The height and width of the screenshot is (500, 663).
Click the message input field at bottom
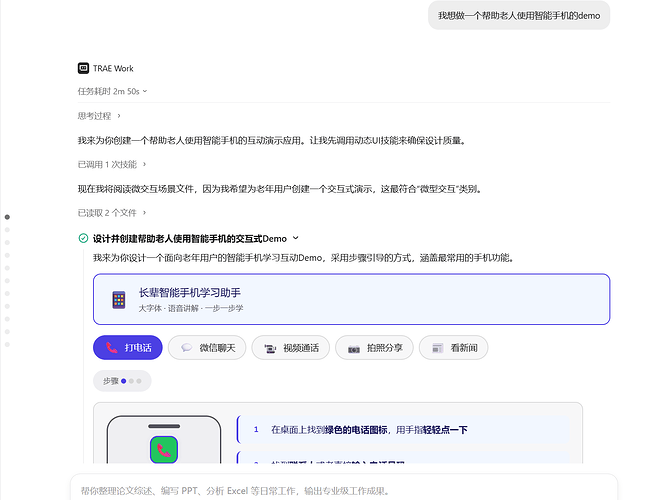tap(343, 490)
